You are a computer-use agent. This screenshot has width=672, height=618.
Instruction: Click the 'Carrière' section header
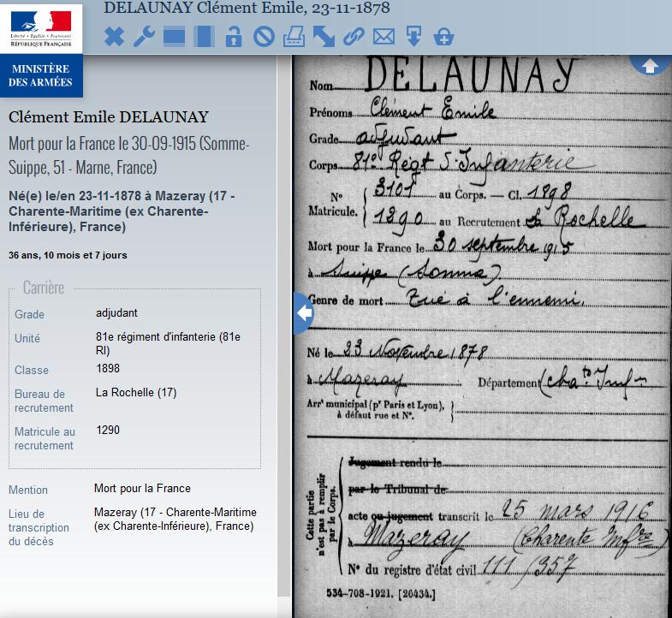tap(44, 288)
